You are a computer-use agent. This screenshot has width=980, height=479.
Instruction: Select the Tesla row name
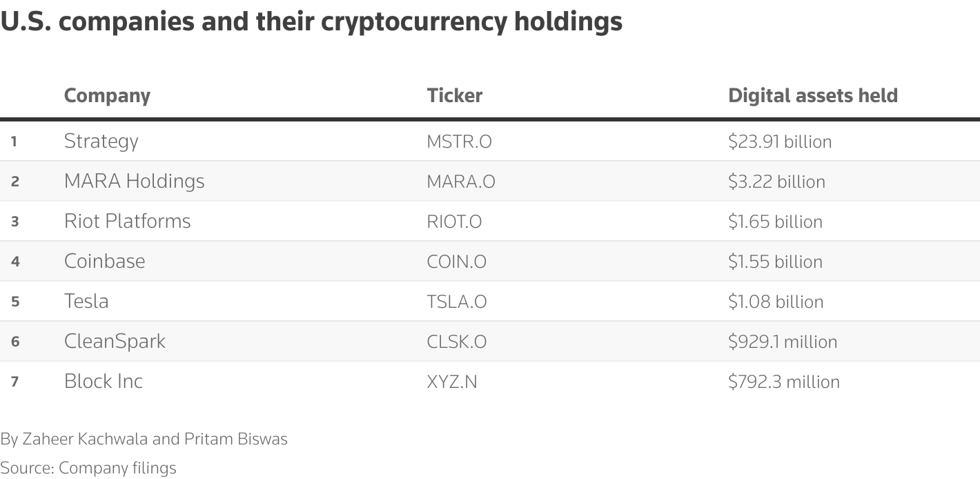86,302
